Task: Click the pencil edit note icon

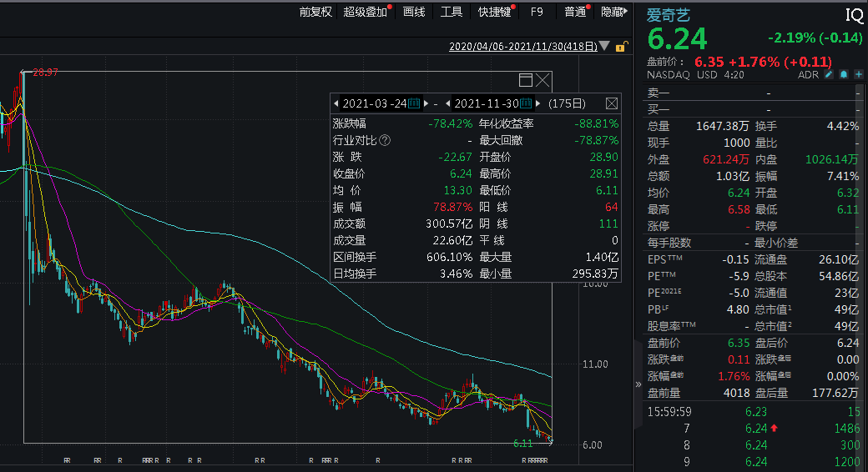Action: pos(829,75)
